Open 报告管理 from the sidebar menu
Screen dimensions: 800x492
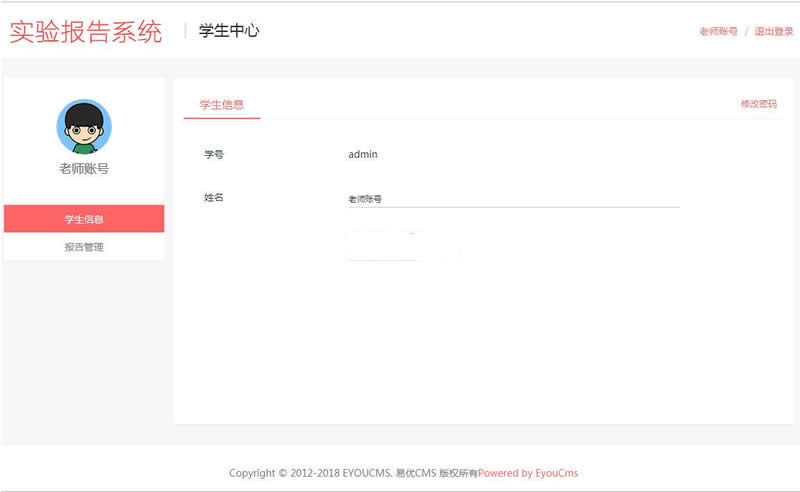84,247
